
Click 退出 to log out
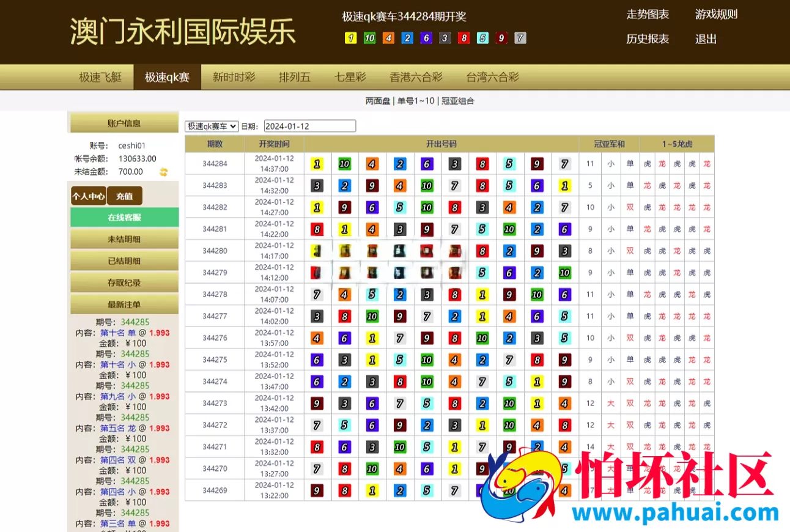click(x=706, y=39)
